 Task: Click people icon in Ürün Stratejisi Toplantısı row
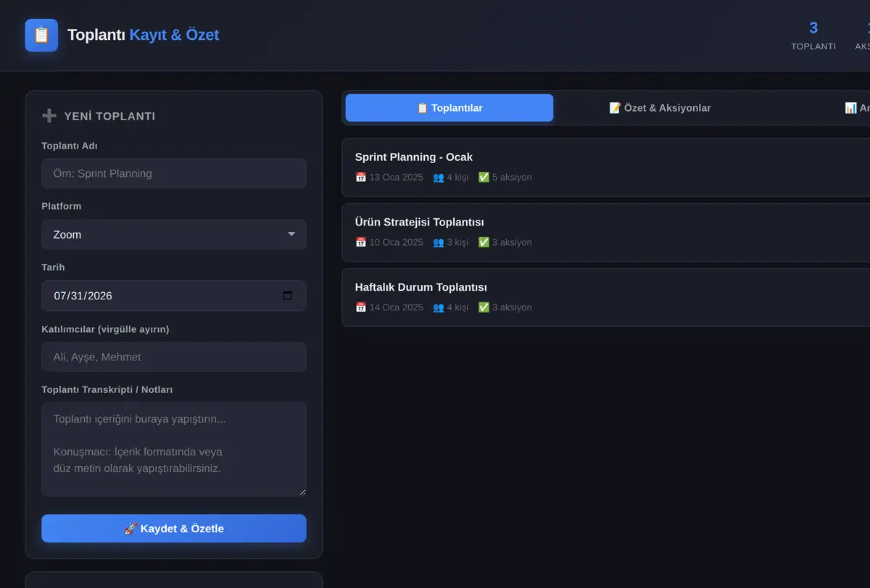[x=439, y=242]
